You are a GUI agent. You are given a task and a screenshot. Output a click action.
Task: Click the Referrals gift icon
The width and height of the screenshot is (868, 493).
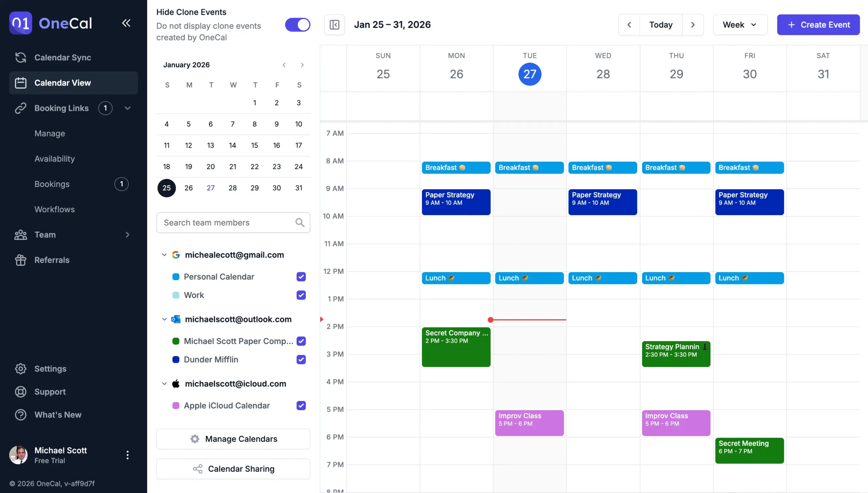click(21, 260)
